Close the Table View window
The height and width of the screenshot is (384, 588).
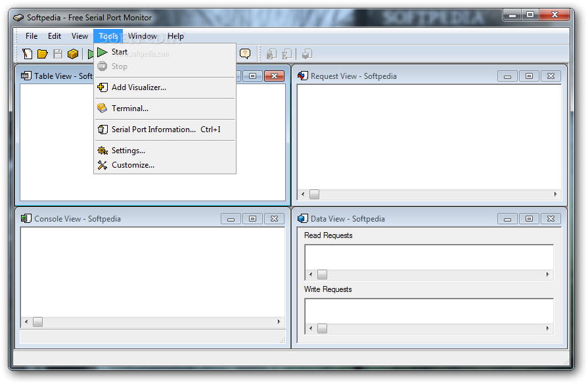[x=274, y=76]
